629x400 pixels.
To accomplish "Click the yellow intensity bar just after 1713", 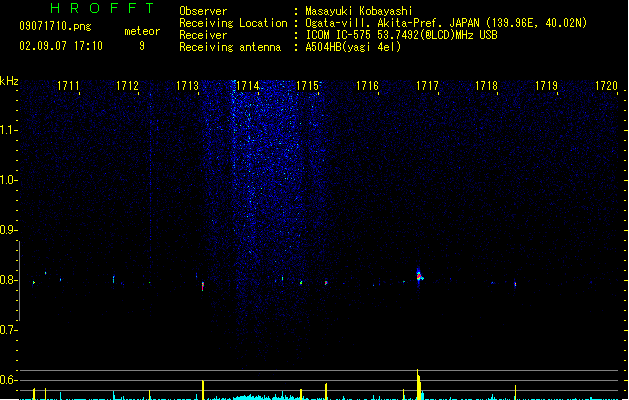I will (x=203, y=390).
